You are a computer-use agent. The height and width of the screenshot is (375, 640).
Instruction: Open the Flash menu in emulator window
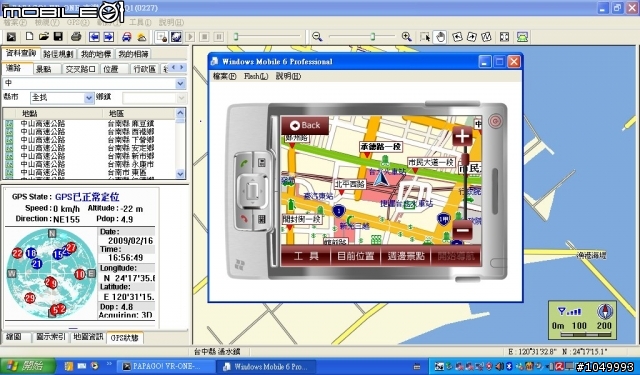(256, 76)
